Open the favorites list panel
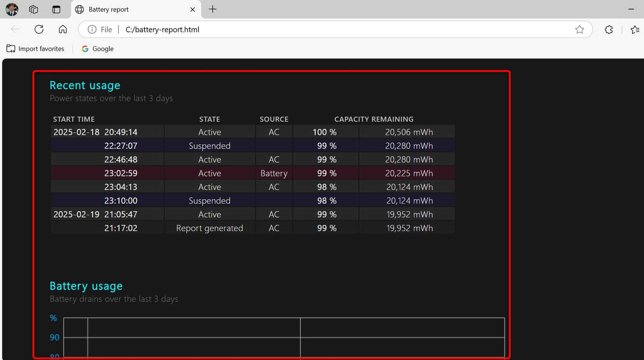644x360 pixels. [x=635, y=29]
